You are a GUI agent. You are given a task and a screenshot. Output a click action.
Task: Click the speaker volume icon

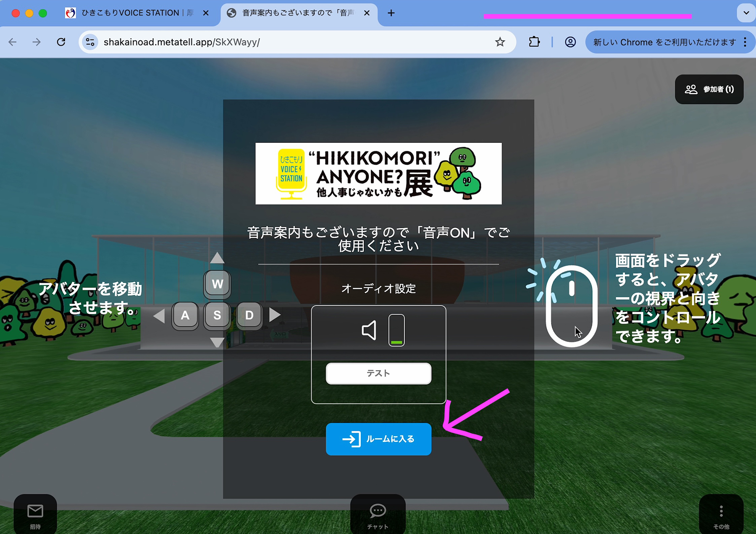click(369, 330)
